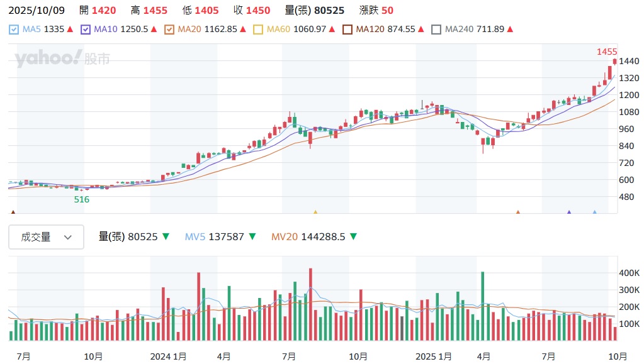Click the Yahoo 股市 watermark logo
Screen dimensions: 644x364
click(62, 59)
